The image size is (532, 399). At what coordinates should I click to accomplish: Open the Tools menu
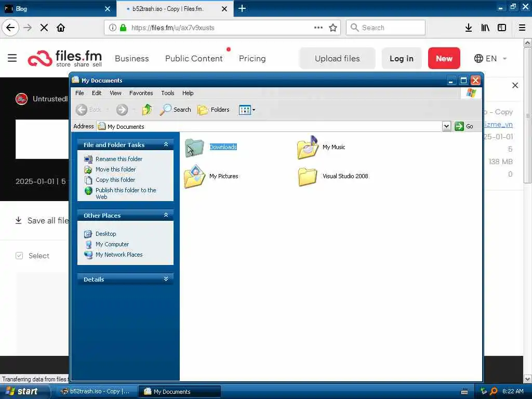point(168,93)
